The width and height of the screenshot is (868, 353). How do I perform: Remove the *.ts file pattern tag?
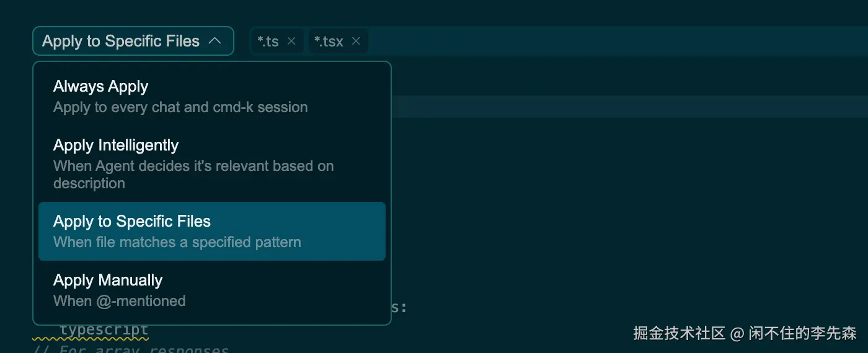tap(291, 41)
